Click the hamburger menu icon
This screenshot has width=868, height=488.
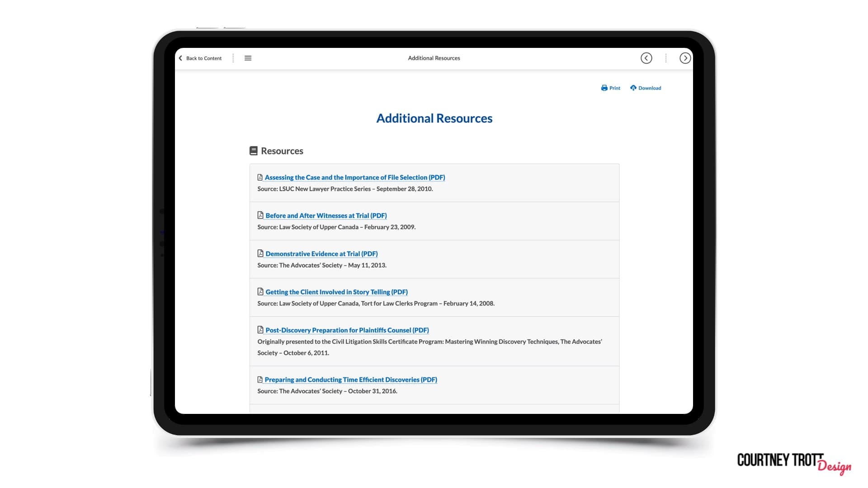coord(248,58)
